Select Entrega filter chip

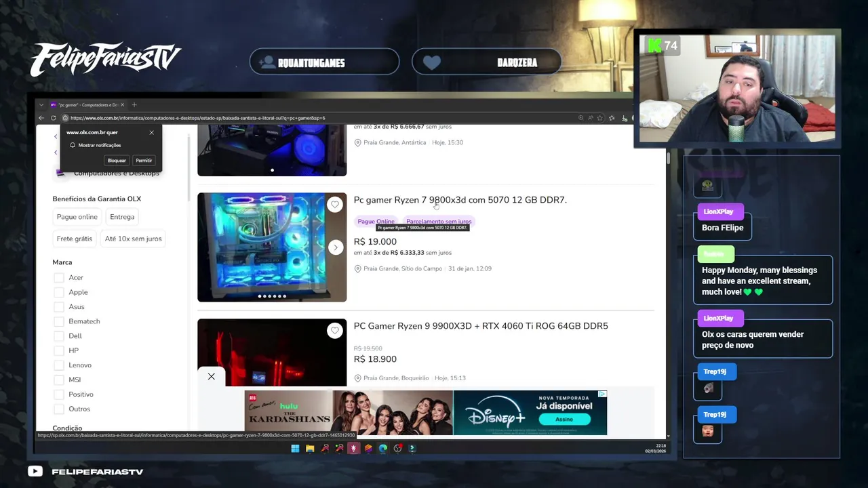pos(122,217)
